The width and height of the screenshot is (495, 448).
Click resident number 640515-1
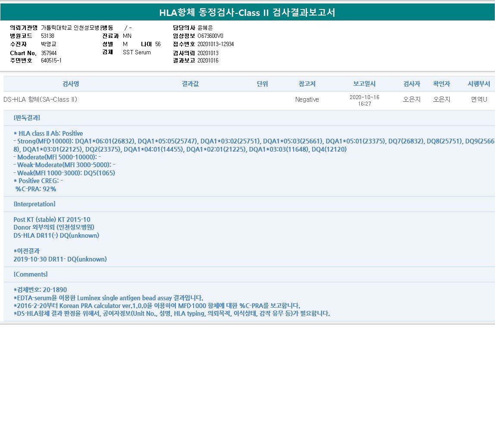(51, 60)
